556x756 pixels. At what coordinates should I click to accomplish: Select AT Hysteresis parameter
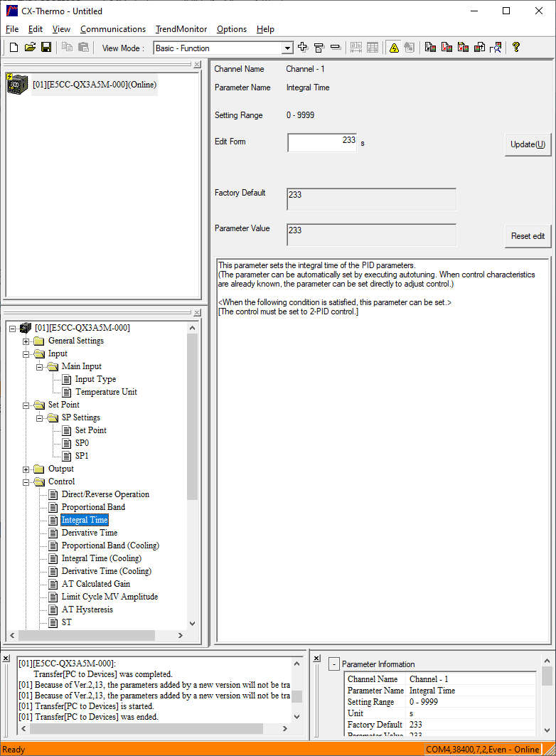87,609
